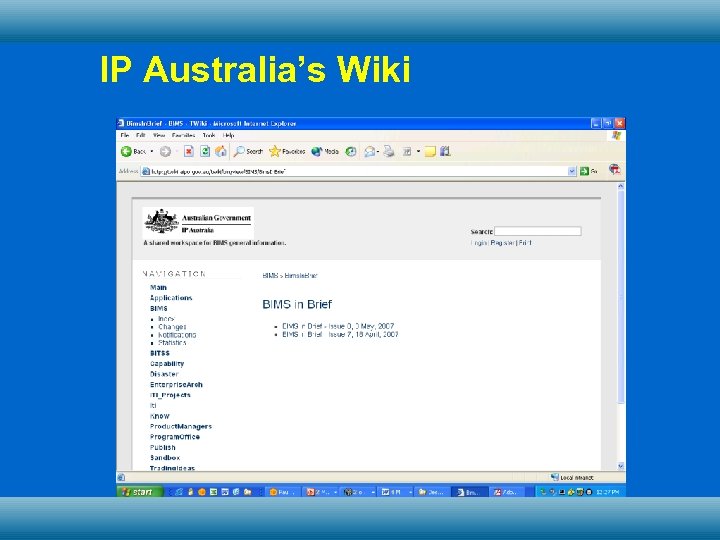Click the yellow Discuss note icon
This screenshot has height=540, width=720.
click(430, 152)
